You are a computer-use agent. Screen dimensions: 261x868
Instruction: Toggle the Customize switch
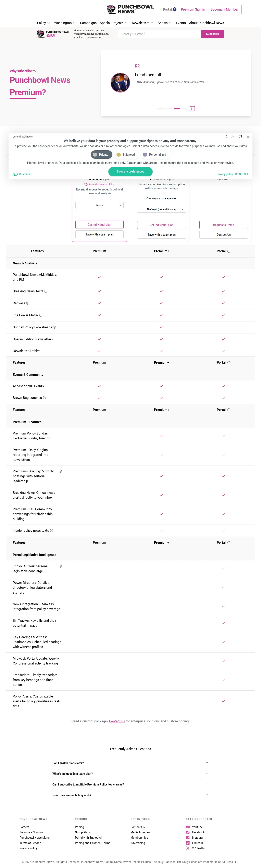click(15, 174)
